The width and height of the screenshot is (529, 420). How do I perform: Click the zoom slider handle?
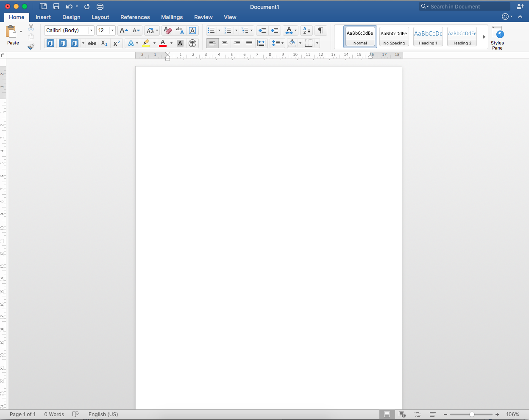(472, 414)
